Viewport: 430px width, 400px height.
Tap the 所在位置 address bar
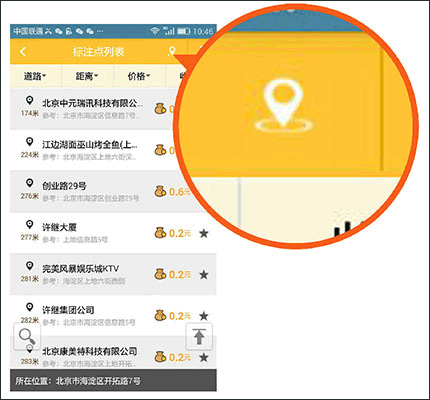click(x=113, y=380)
